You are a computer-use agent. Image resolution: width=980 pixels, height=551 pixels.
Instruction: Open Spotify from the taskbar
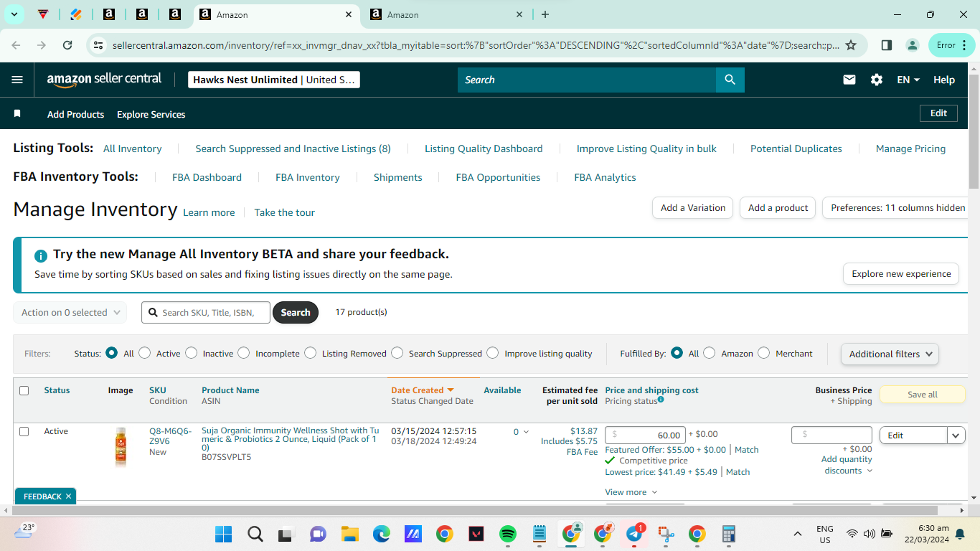pos(507,534)
